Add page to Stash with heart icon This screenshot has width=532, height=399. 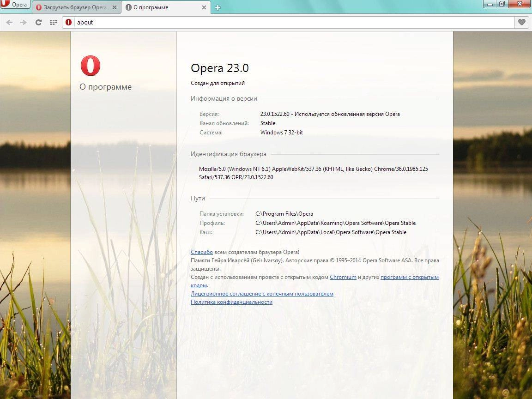pyautogui.click(x=521, y=22)
